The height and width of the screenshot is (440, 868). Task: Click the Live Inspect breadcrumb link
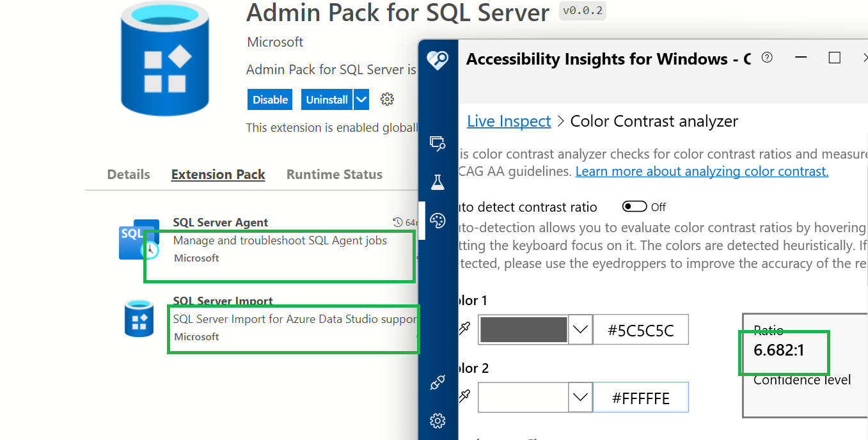pos(509,121)
